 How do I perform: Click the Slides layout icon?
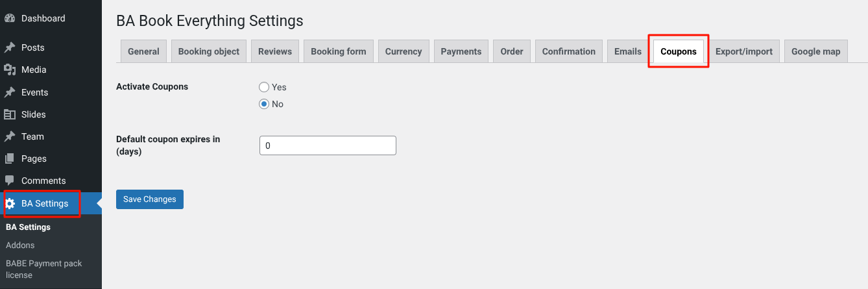(10, 114)
